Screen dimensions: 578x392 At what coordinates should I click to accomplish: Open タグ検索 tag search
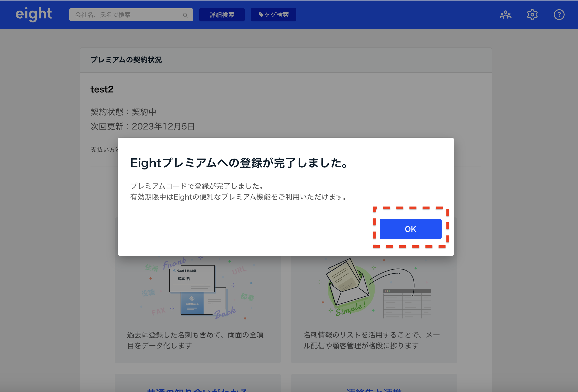click(273, 15)
